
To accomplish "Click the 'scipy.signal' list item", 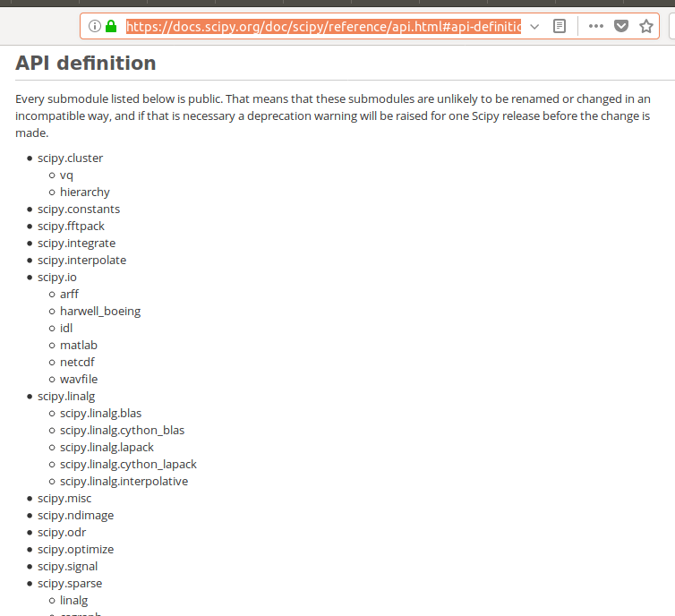I will point(67,567).
